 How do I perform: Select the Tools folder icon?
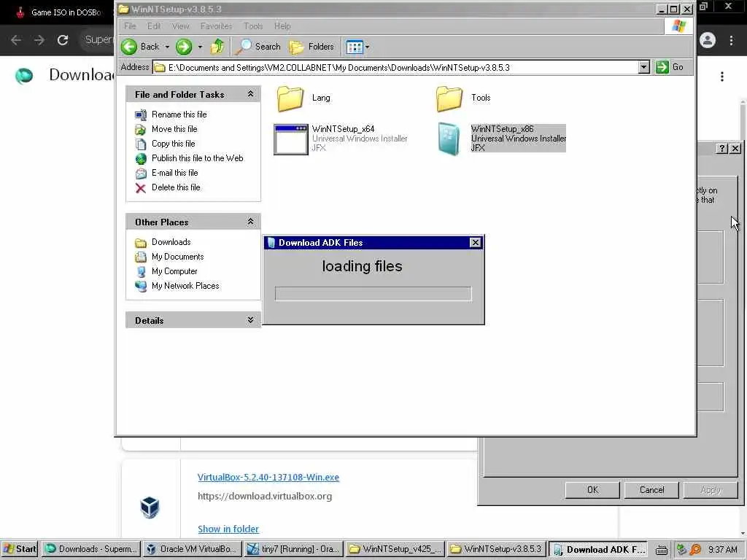[449, 98]
